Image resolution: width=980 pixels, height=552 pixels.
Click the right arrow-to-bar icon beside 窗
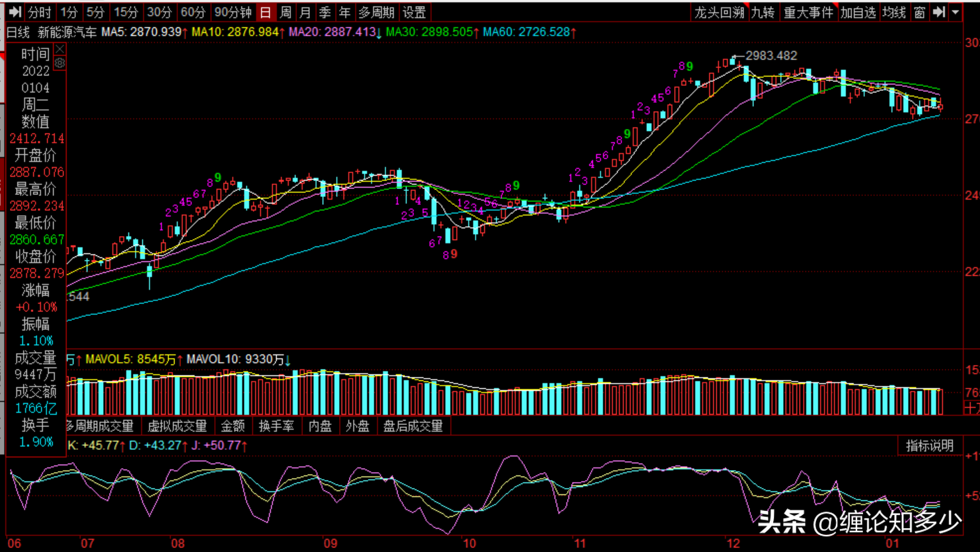938,12
